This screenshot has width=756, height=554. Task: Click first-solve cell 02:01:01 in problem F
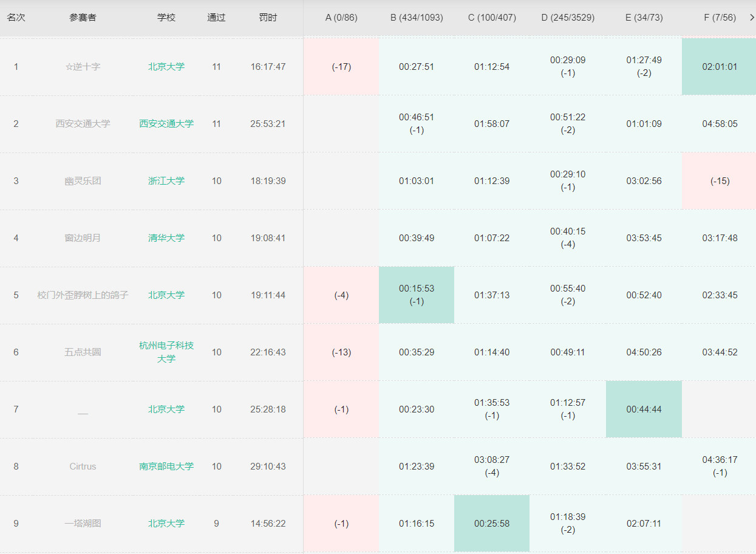pos(720,67)
